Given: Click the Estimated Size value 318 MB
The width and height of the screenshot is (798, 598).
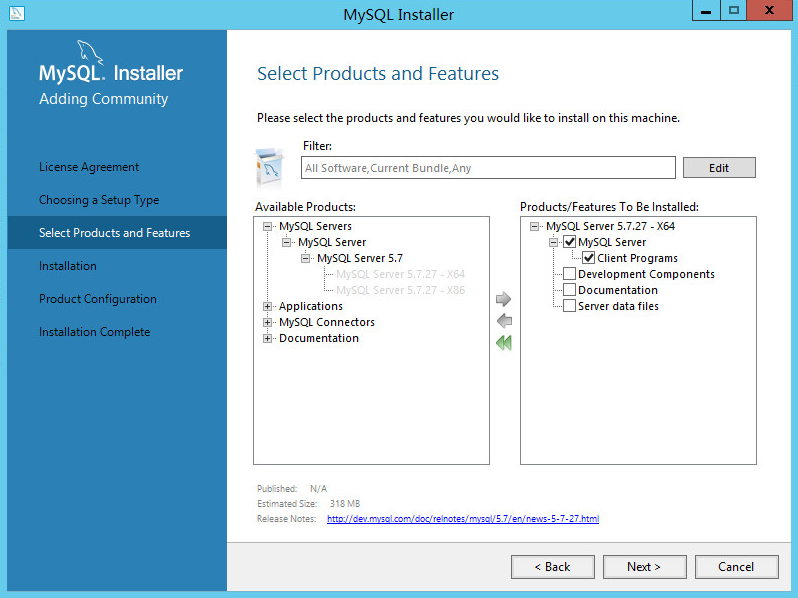Looking at the screenshot, I should (x=345, y=503).
